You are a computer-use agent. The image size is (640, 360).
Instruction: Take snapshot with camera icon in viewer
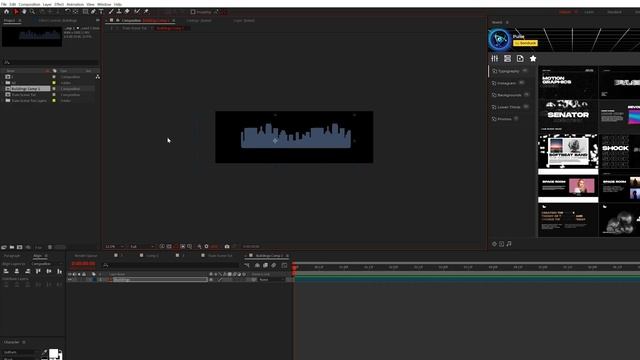227,247
